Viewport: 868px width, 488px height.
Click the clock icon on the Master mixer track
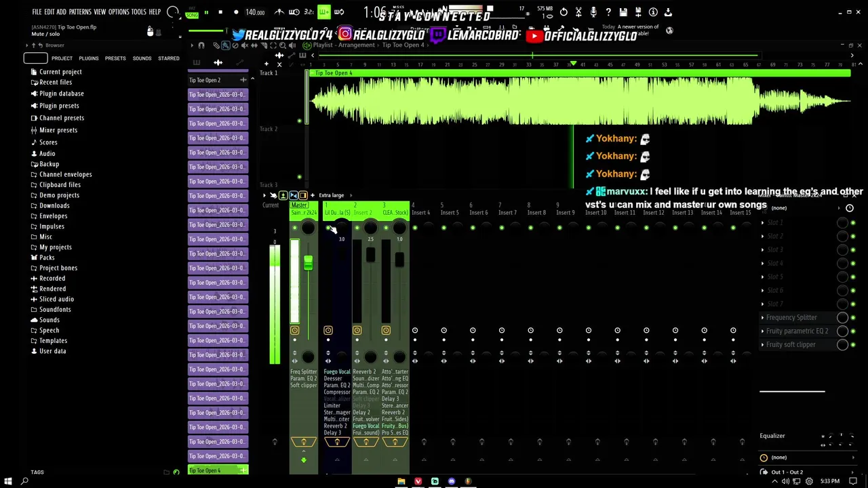[x=295, y=331]
